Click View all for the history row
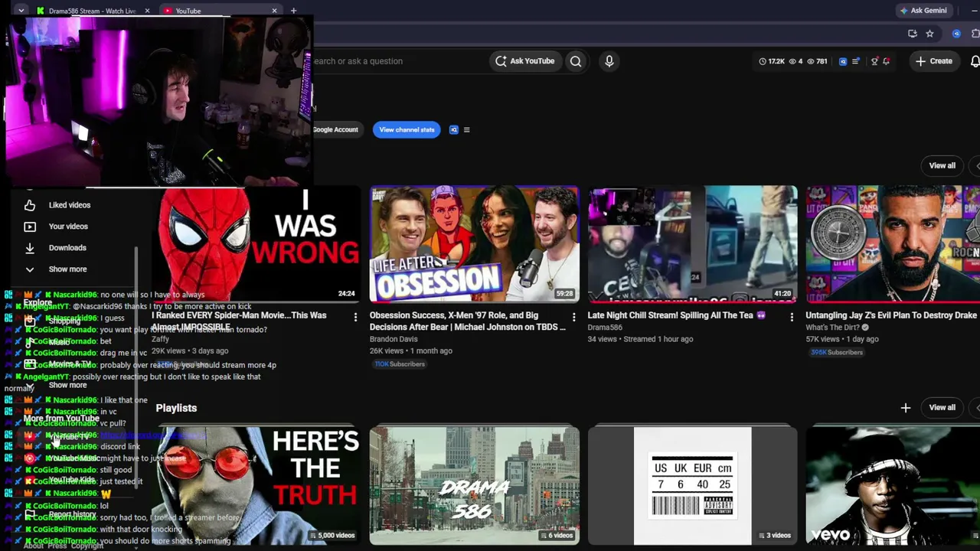Screen dimensions: 980x551 pyautogui.click(x=942, y=165)
